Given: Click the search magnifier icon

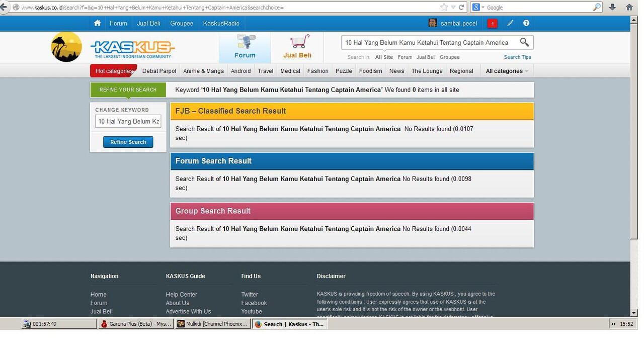Looking at the screenshot, I should tap(524, 42).
